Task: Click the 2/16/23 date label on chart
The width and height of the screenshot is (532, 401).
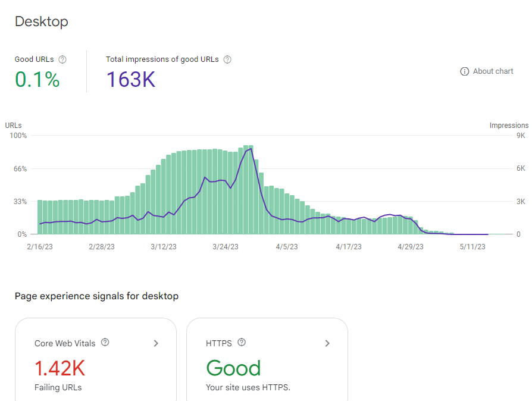Action: pyautogui.click(x=40, y=247)
